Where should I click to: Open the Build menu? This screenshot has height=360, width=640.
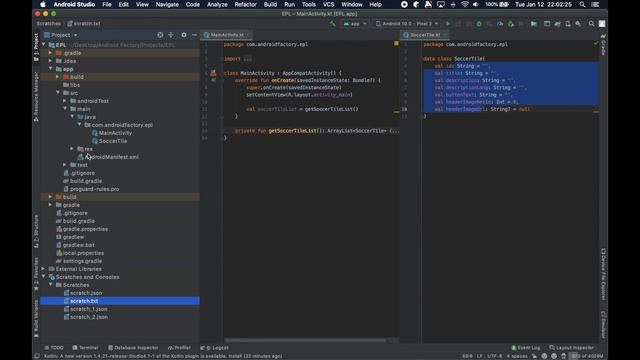click(x=270, y=4)
